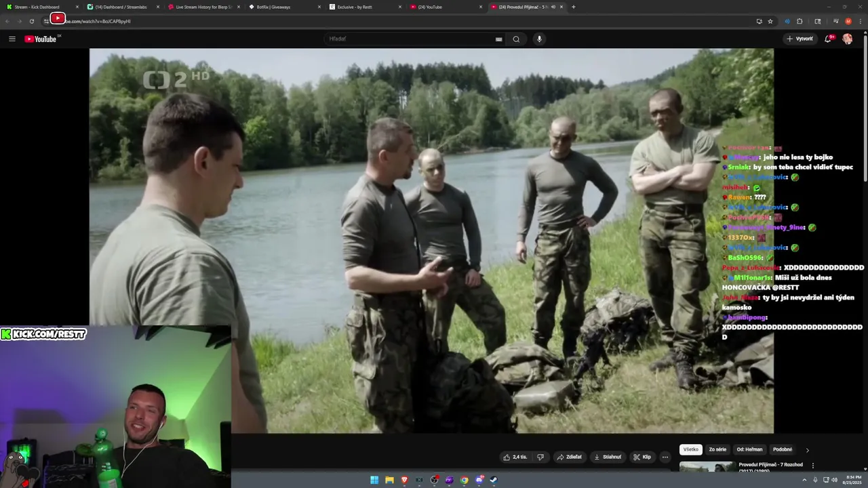Open more actions three-dot menu under video
868x488 pixels.
click(x=665, y=457)
